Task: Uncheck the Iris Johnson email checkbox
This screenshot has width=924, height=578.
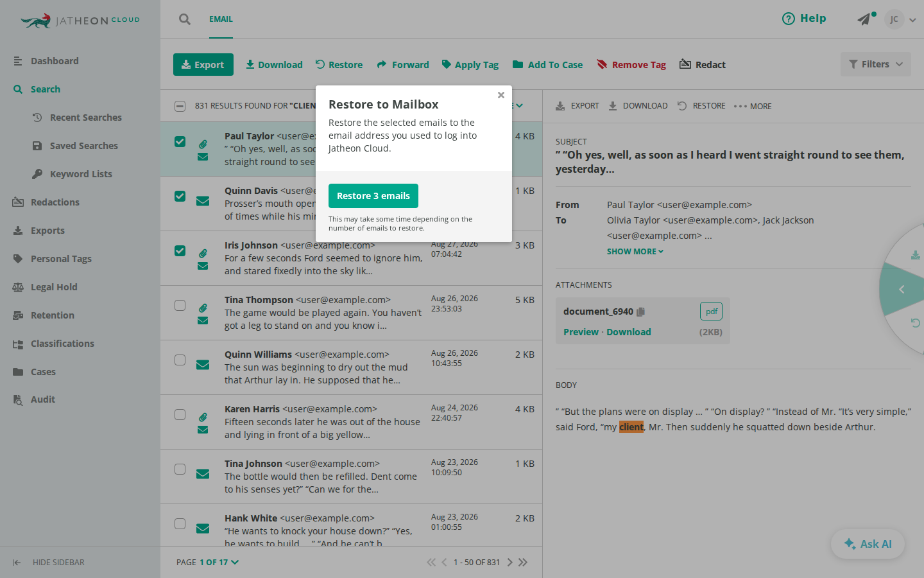Action: tap(180, 251)
